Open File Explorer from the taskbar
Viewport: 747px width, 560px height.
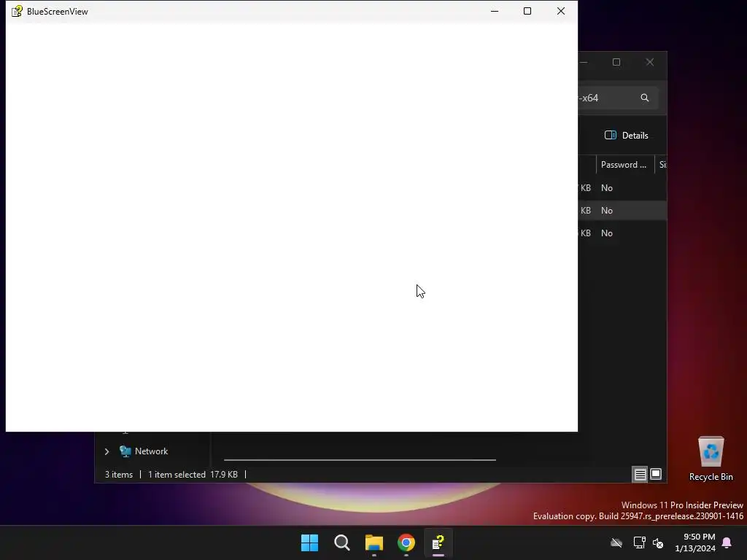tap(374, 542)
